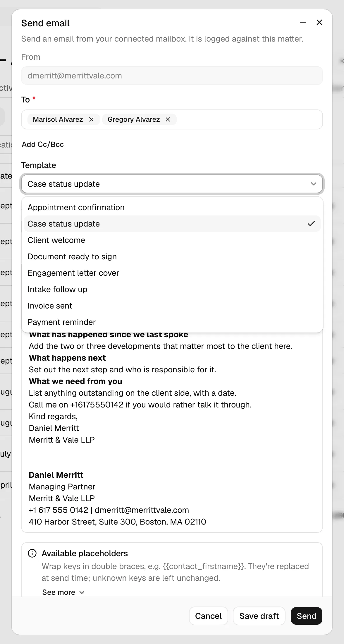Viewport: 344px width, 644px height.
Task: Click 'Add the two or three developments' line
Action: click(x=161, y=346)
